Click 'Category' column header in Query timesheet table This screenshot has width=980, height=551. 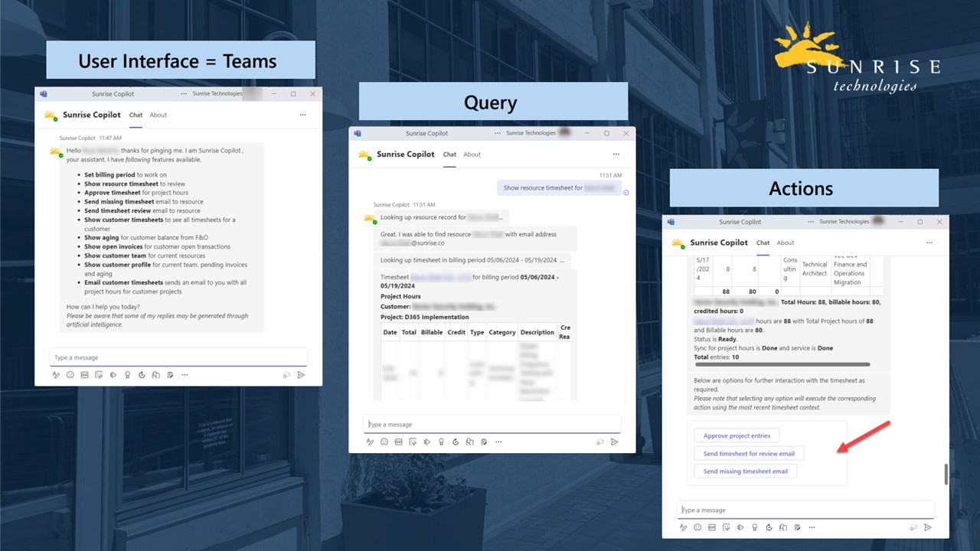502,332
